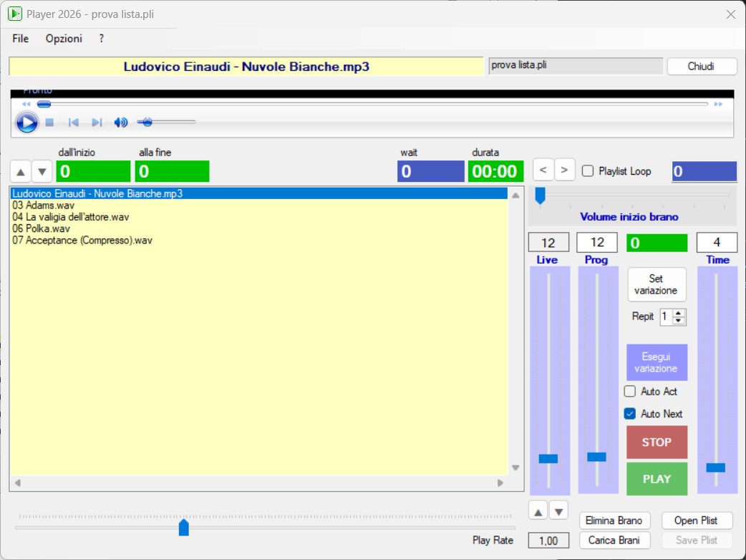Select '06 Polka.wav' in the playlist

pos(259,228)
